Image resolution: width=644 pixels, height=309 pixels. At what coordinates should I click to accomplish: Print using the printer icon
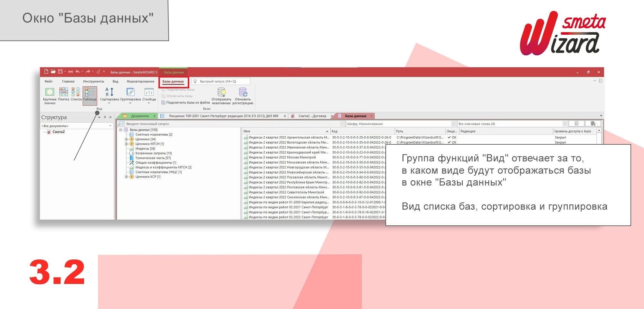[x=71, y=72]
